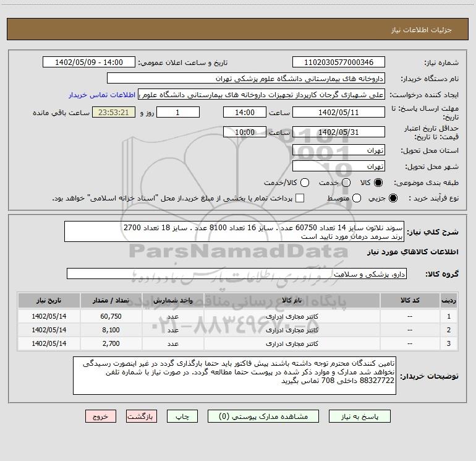Click the شماره نیاز field 1102030577000346
This screenshot has height=461, width=476.
[339, 62]
